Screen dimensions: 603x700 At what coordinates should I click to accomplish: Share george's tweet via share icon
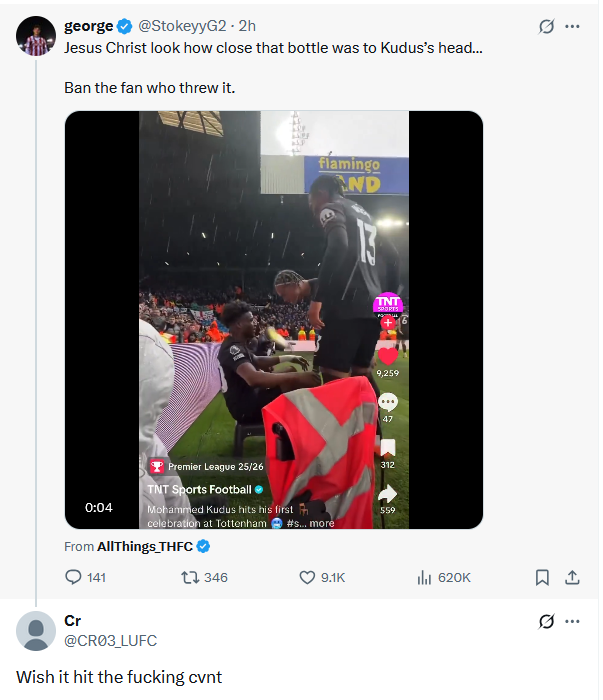573,577
